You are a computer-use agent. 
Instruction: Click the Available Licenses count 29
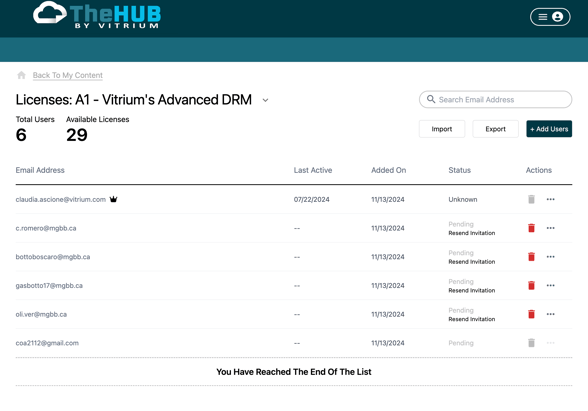coord(77,135)
